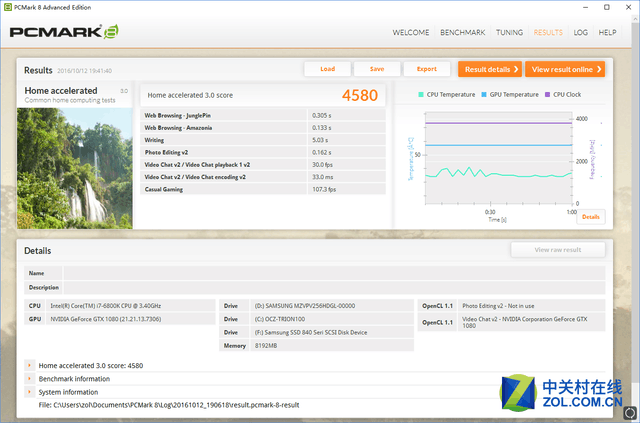Open Result details
640x423 pixels.
pyautogui.click(x=490, y=69)
